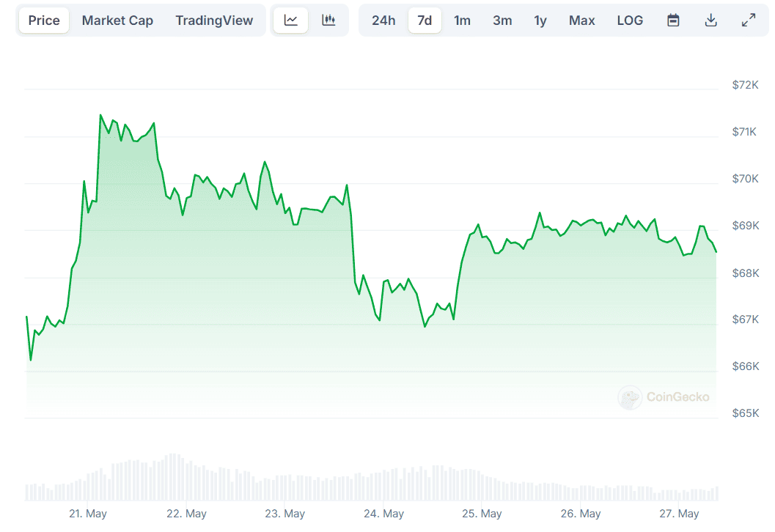Image resolution: width=775 pixels, height=532 pixels.
Task: Switch to the Market Cap tab
Action: click(117, 21)
